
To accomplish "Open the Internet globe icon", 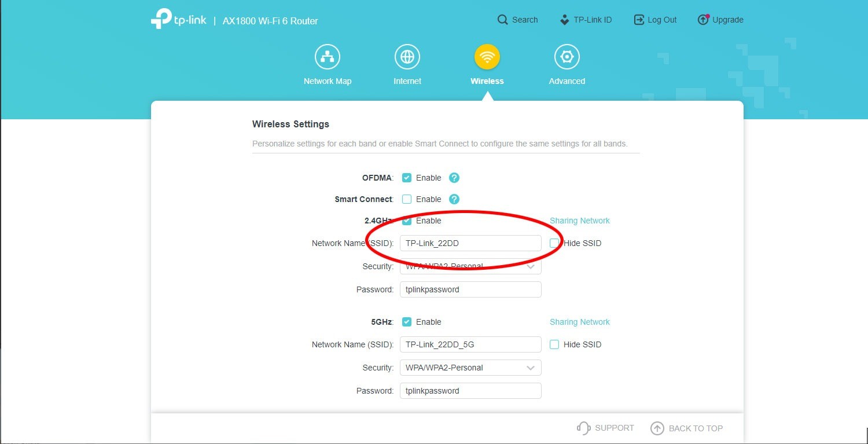I will point(407,57).
